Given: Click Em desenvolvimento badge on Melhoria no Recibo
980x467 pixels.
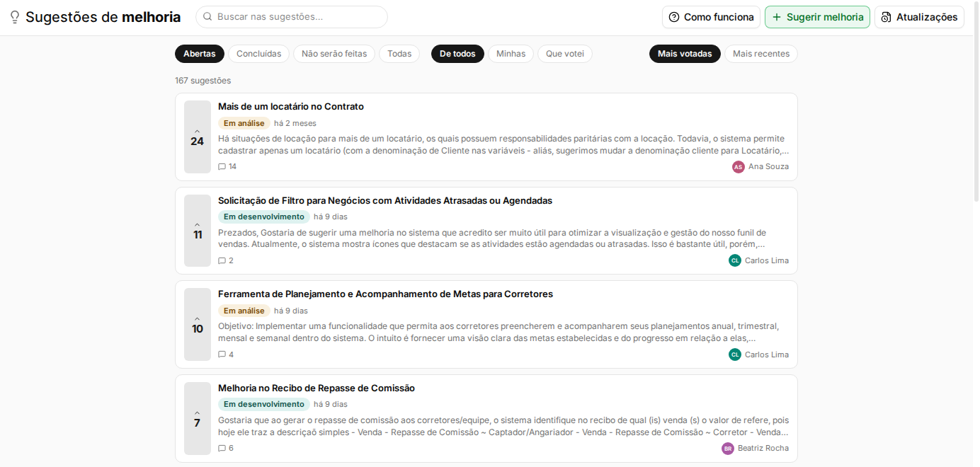Looking at the screenshot, I should [x=264, y=405].
